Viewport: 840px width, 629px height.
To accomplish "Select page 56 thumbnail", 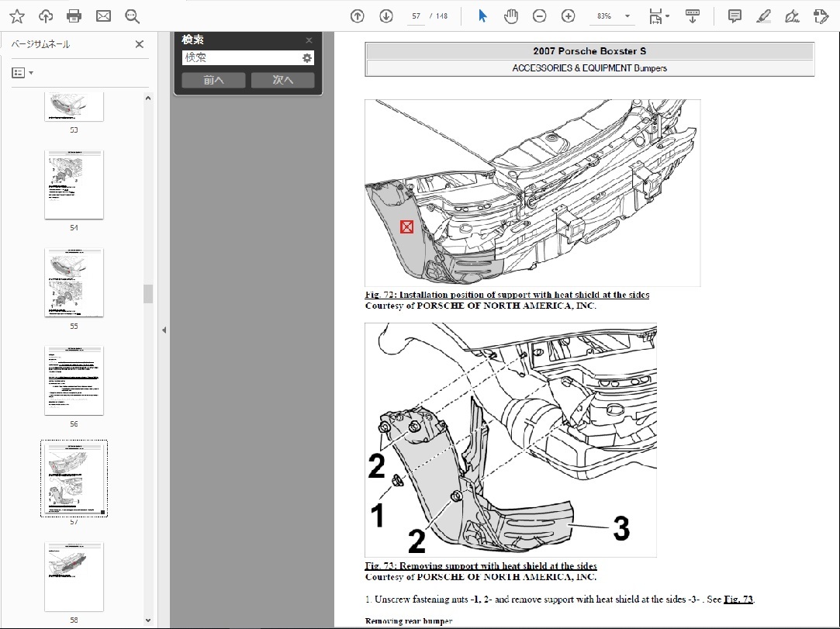I will 74,381.
